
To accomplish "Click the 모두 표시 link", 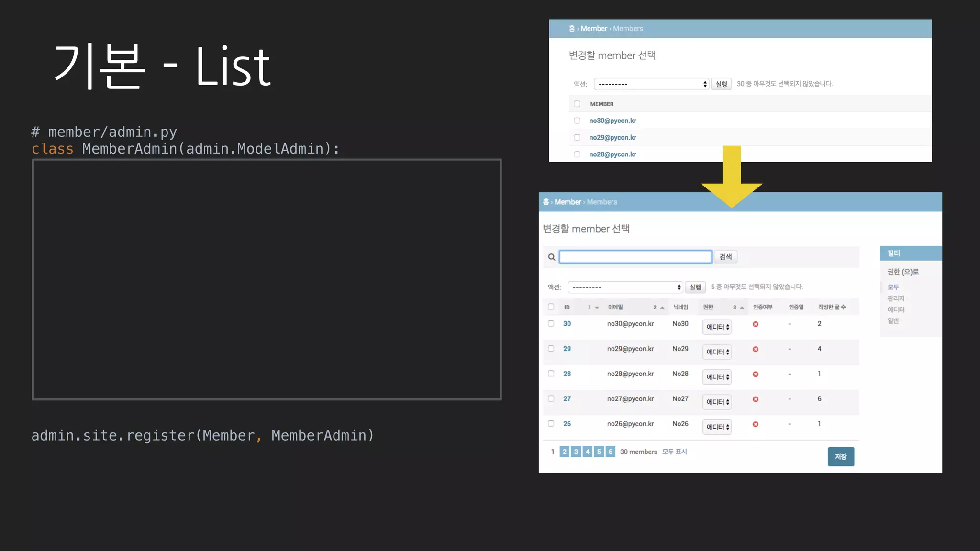I will click(x=674, y=452).
